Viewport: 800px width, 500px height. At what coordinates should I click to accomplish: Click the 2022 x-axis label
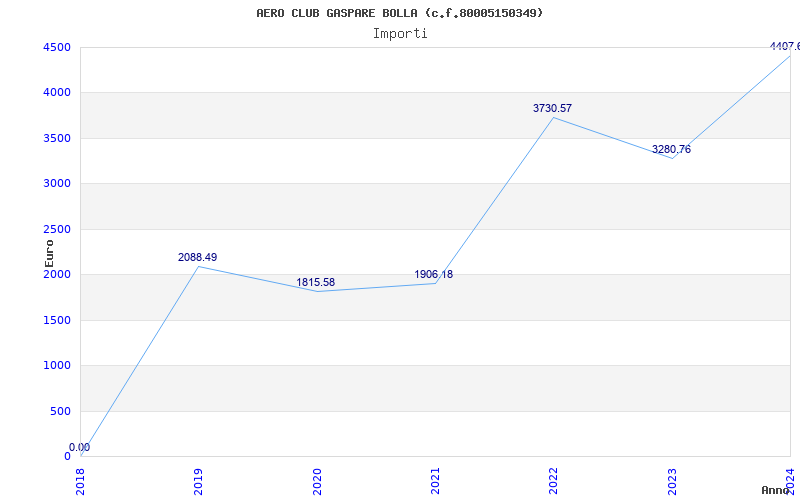click(x=554, y=481)
